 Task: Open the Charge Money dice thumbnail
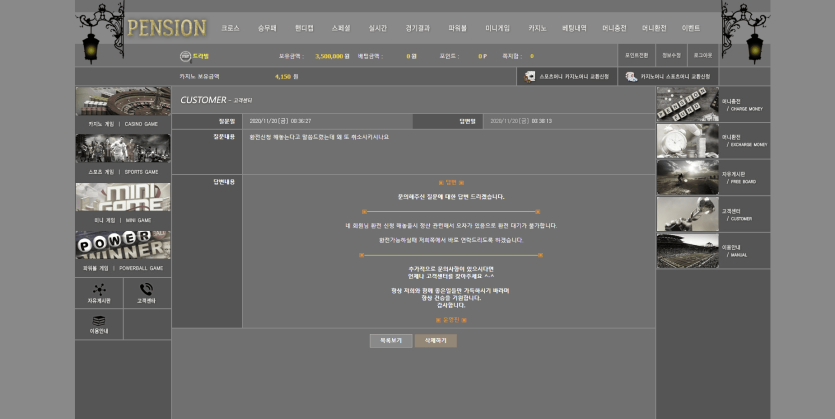687,104
